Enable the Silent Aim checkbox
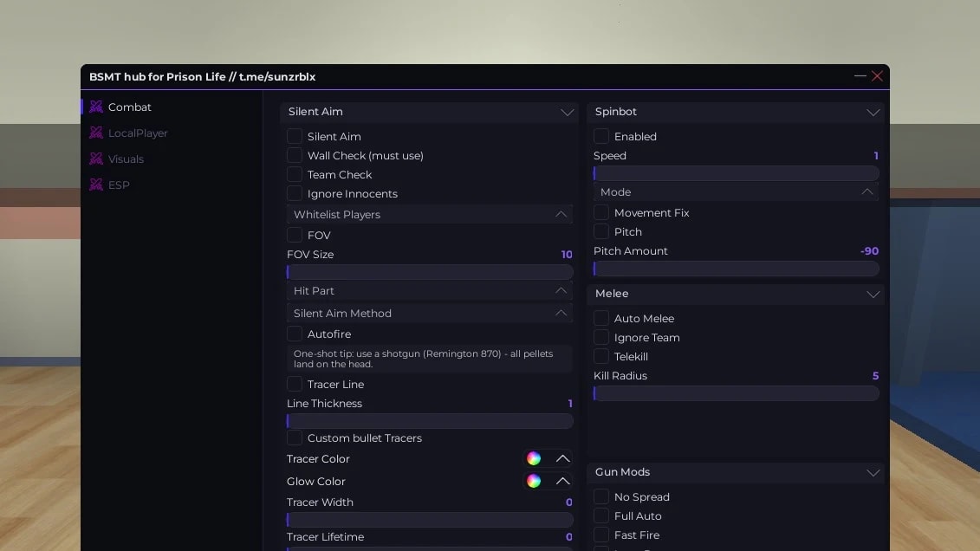Image resolution: width=980 pixels, height=551 pixels. point(295,136)
